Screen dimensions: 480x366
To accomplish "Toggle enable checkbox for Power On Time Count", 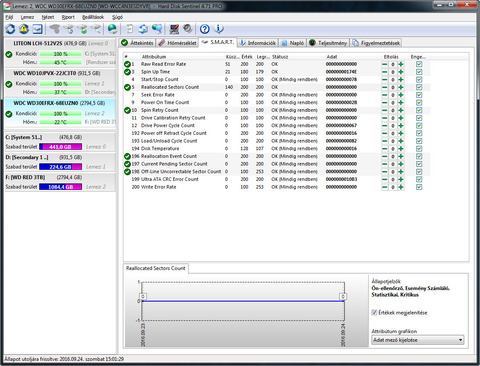I will tap(419, 102).
